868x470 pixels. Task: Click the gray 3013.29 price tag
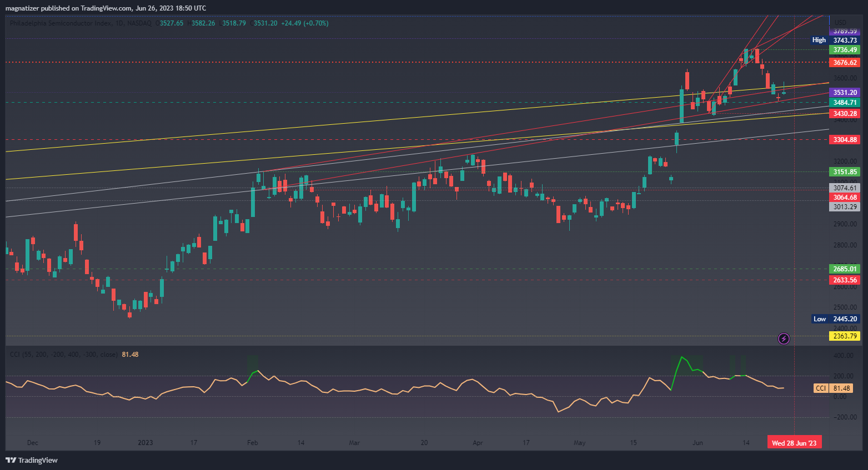(845, 207)
